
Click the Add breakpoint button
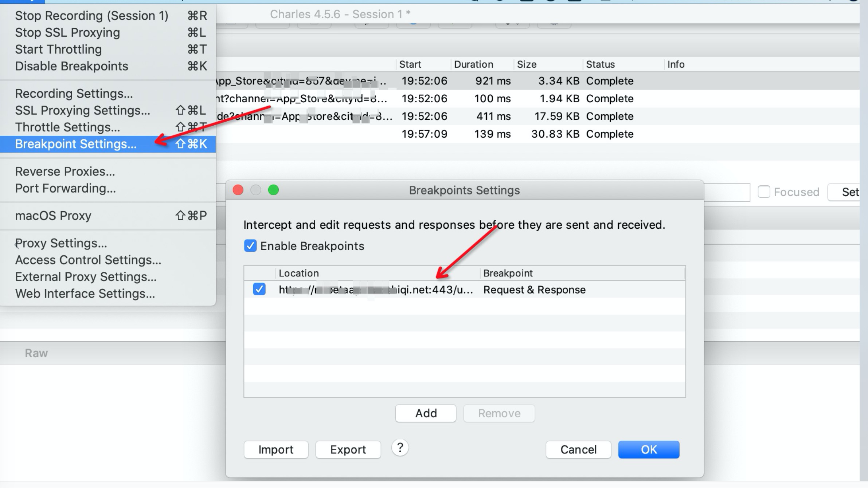pyautogui.click(x=425, y=413)
